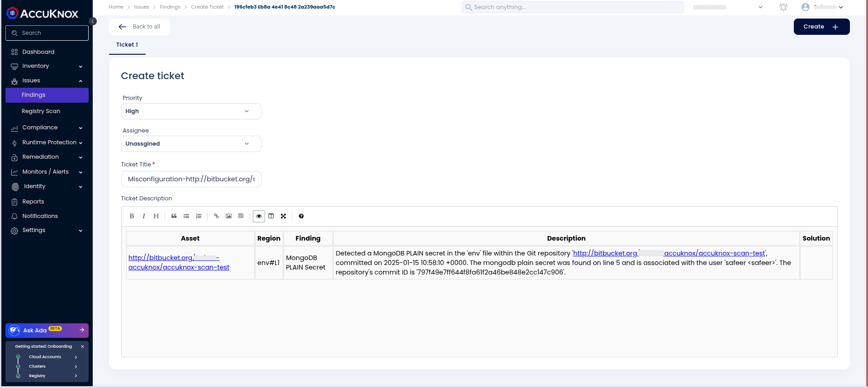Go to Findings breadcrumb

tap(170, 7)
